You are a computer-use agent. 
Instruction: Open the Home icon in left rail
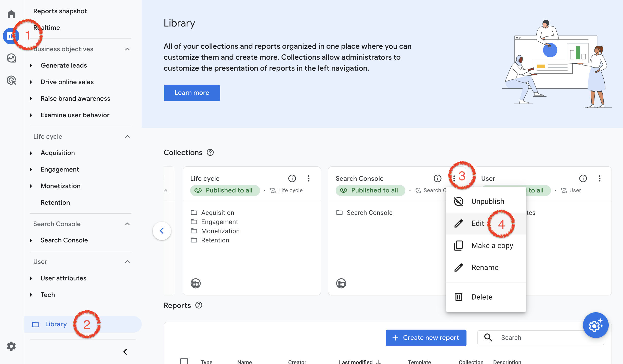tap(11, 14)
